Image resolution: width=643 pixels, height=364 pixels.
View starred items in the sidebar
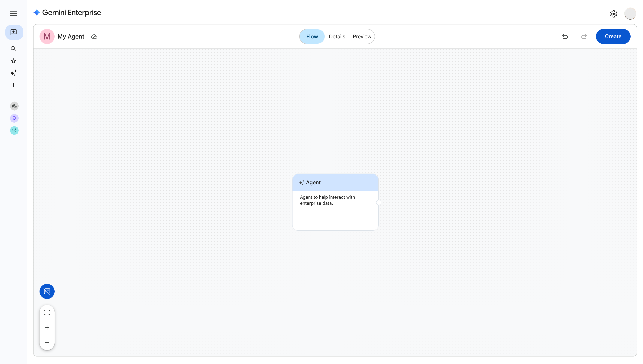(14, 61)
